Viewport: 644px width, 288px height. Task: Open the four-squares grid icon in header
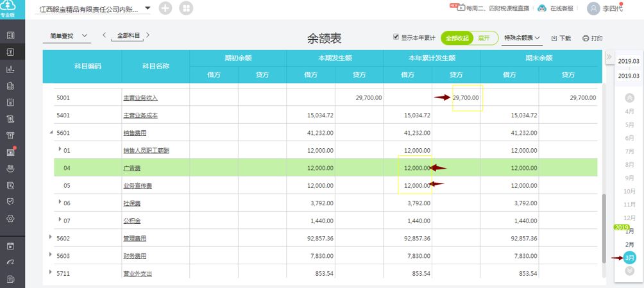click(x=186, y=8)
